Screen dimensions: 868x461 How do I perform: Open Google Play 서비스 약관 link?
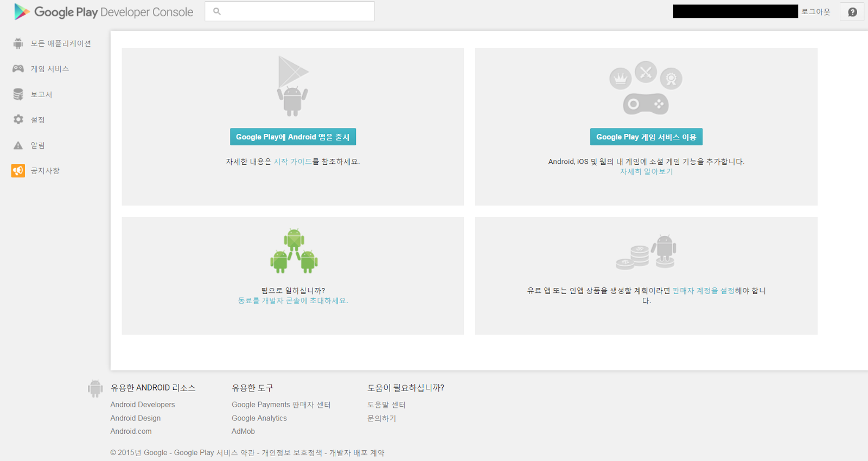click(214, 453)
